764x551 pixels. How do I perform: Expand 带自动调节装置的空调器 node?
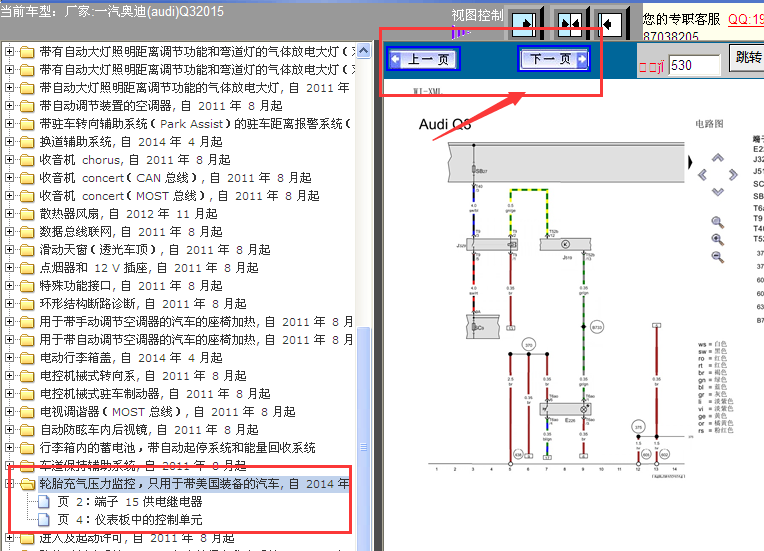pyautogui.click(x=9, y=105)
